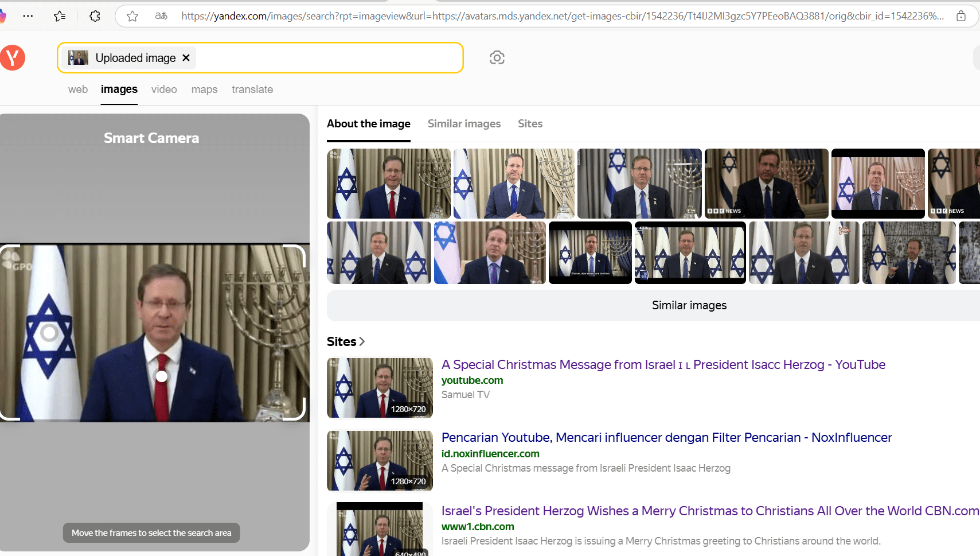
Task: Click the bag icon at address bar's right end
Action: point(961,16)
